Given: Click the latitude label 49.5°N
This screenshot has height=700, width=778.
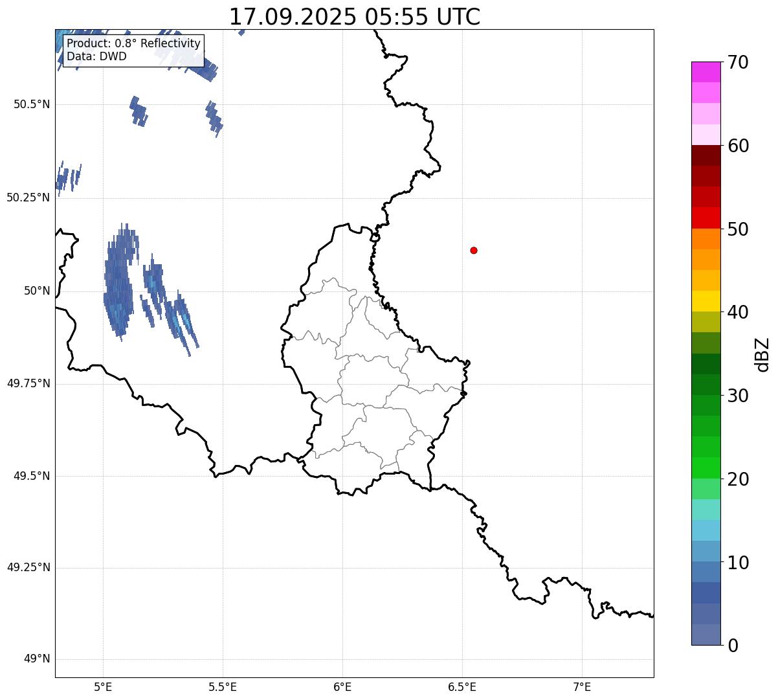Looking at the screenshot, I should (31, 476).
